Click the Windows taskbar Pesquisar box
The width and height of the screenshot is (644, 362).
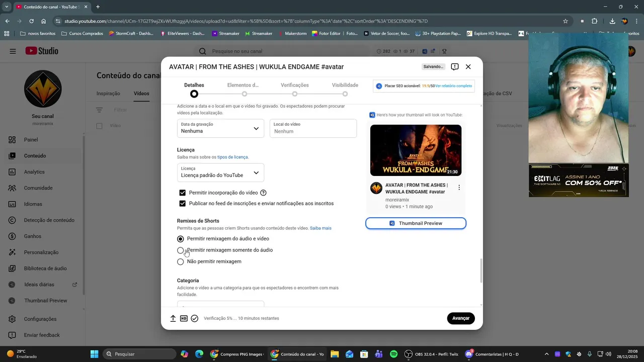click(x=140, y=354)
